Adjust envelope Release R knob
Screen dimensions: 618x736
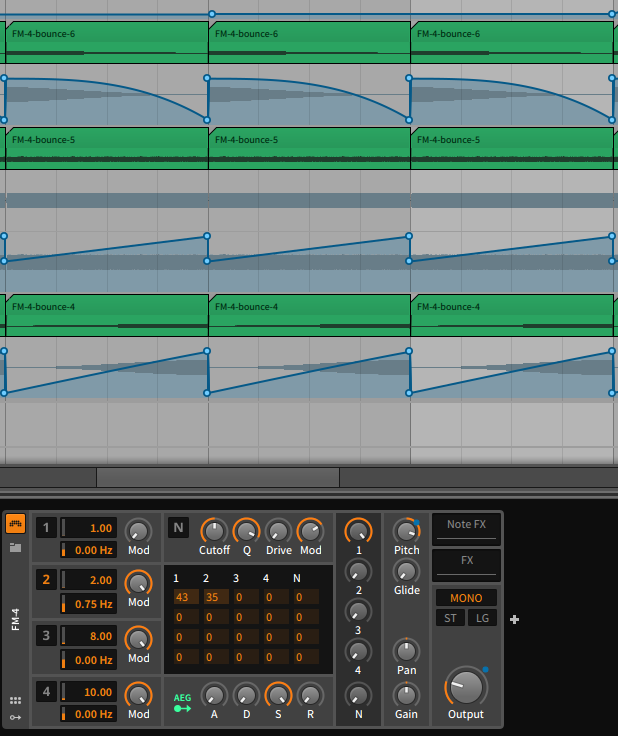coord(310,695)
